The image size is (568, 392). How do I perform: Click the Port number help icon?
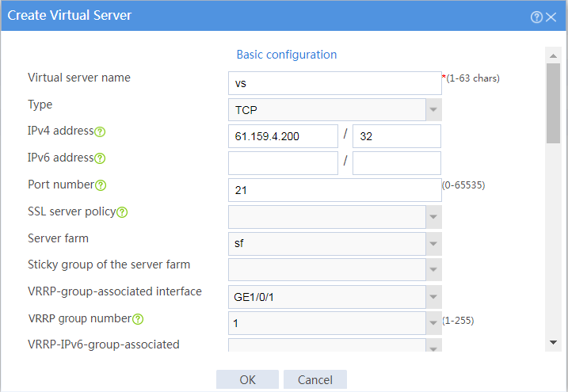[101, 185]
